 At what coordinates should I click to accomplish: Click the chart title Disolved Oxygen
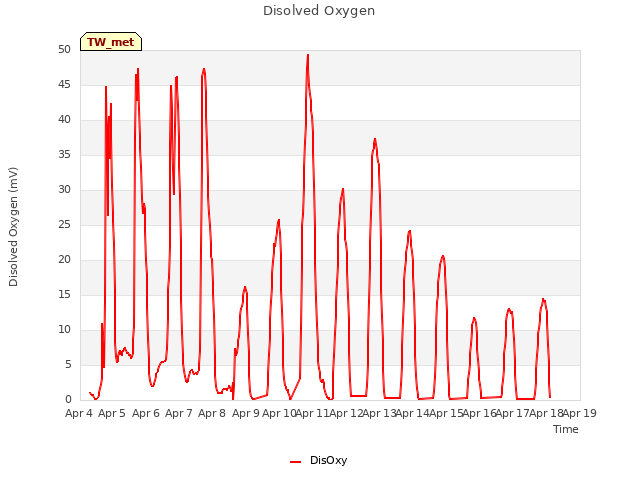[x=319, y=11]
